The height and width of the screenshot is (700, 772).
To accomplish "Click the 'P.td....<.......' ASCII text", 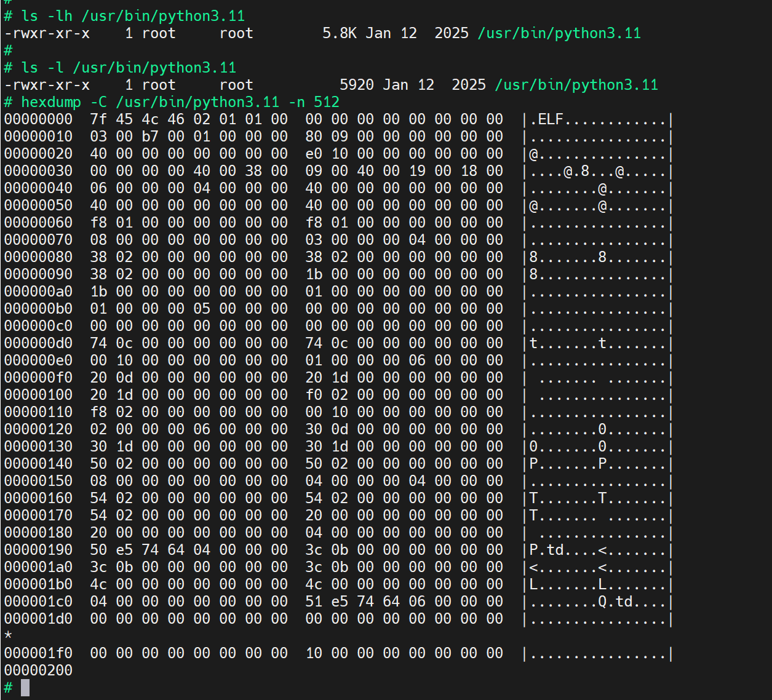I will (x=598, y=550).
